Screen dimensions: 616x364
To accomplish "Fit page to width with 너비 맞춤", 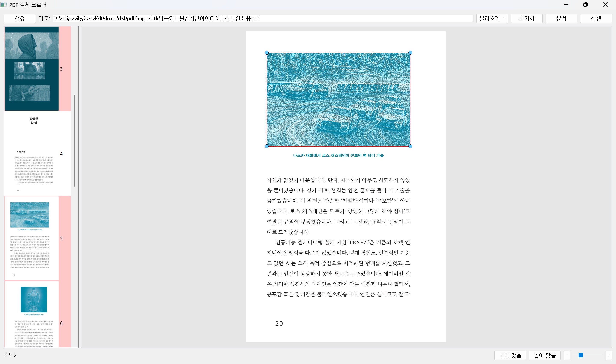I will tap(510, 355).
